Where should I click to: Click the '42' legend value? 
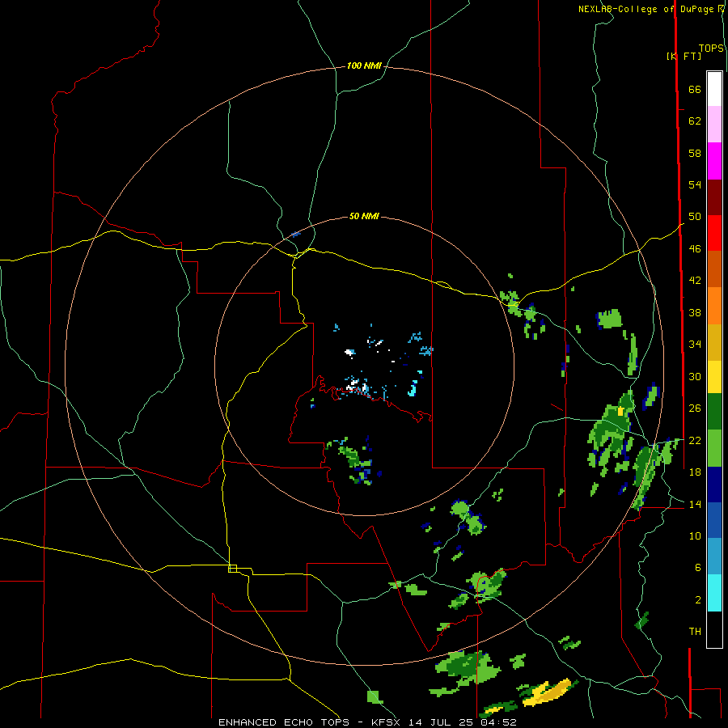pyautogui.click(x=695, y=280)
